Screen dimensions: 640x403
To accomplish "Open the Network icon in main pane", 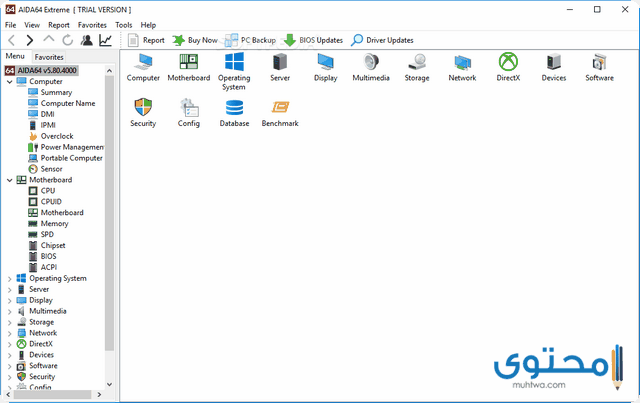I will 462,67.
